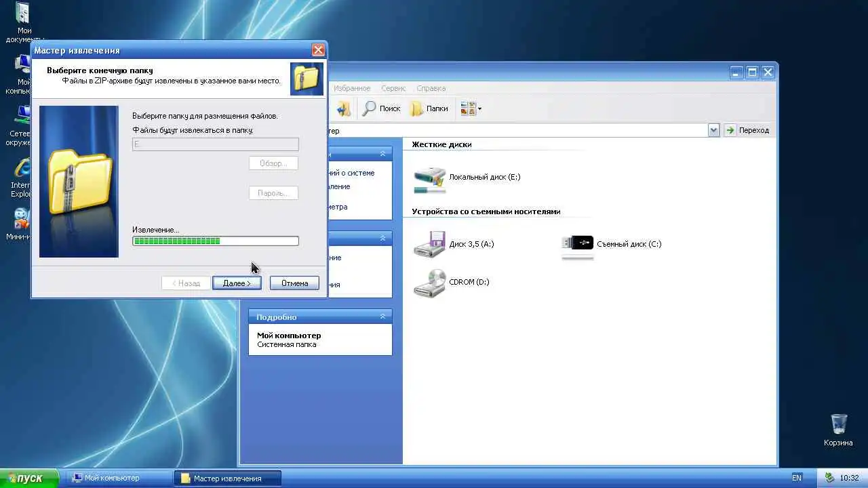Click 'Мой компьютер' text in the Подробно panel
868x488 pixels.
289,335
